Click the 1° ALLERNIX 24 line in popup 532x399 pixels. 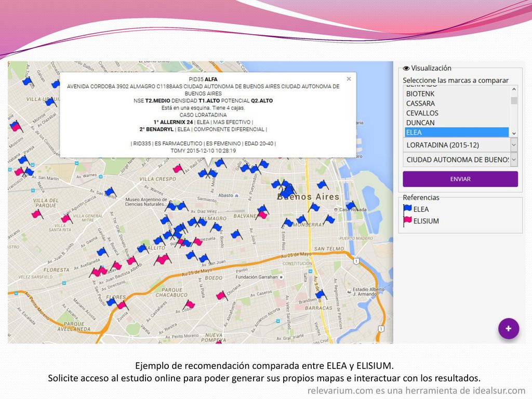point(203,122)
